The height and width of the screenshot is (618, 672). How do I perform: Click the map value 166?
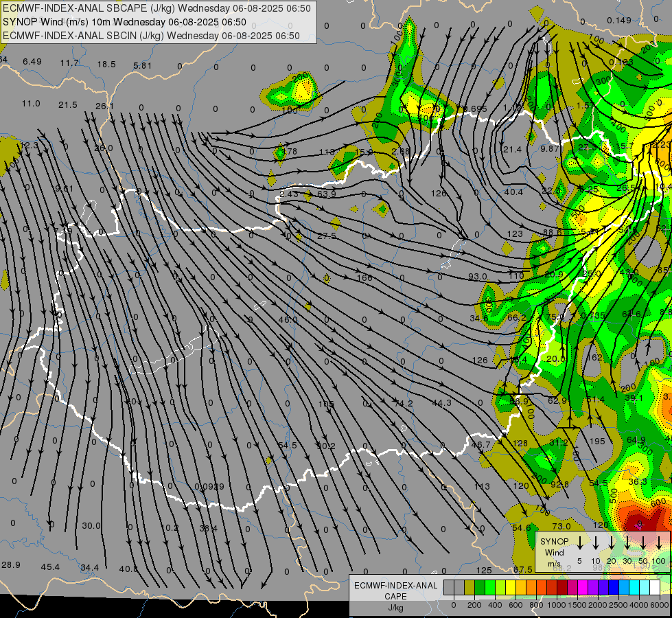tap(364, 278)
